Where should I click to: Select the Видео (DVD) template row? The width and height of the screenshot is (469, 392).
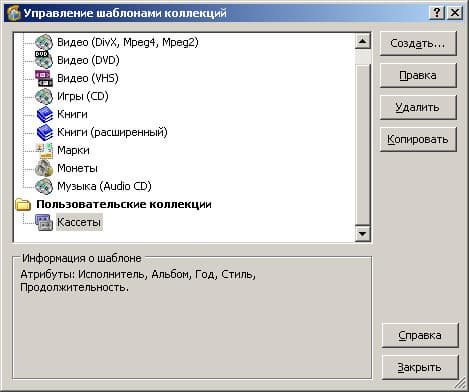tap(88, 60)
